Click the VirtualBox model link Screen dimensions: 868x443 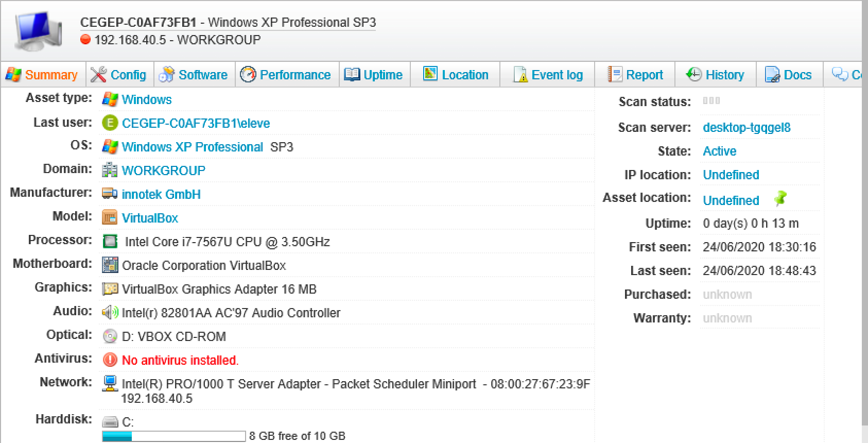(x=150, y=218)
